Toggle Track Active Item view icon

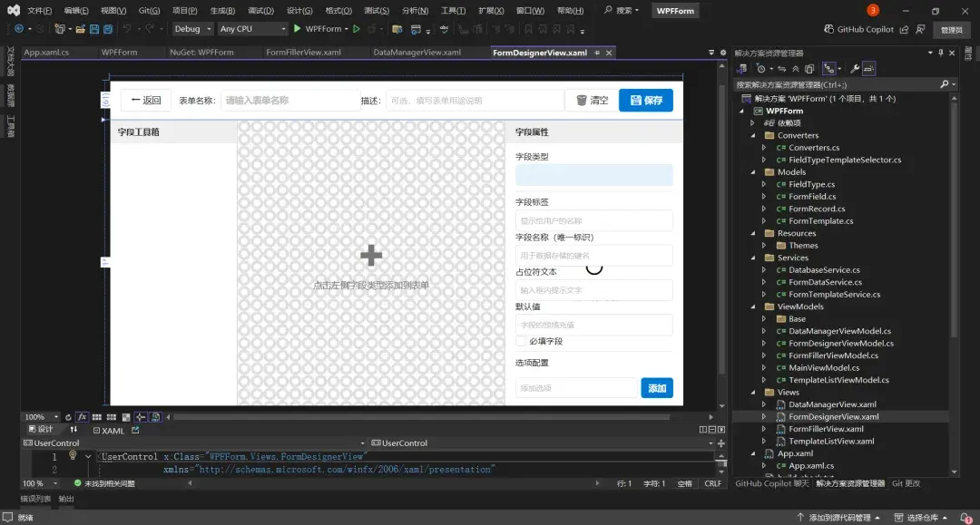pyautogui.click(x=829, y=69)
